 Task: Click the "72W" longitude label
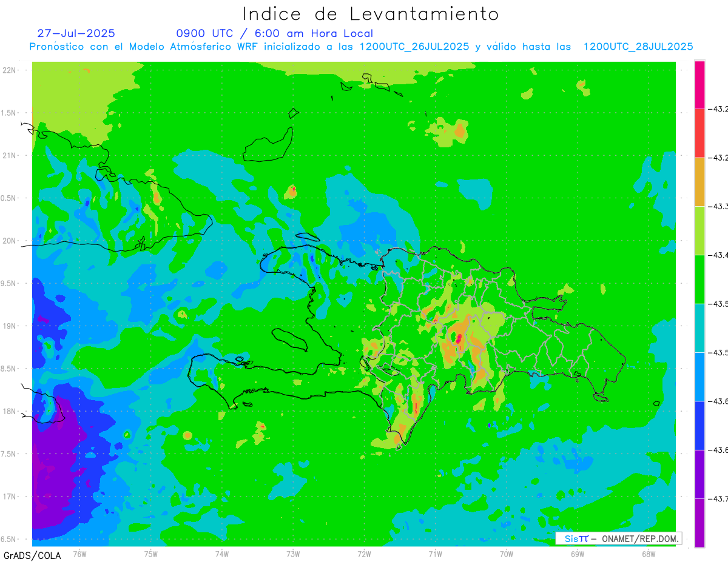coord(364,553)
